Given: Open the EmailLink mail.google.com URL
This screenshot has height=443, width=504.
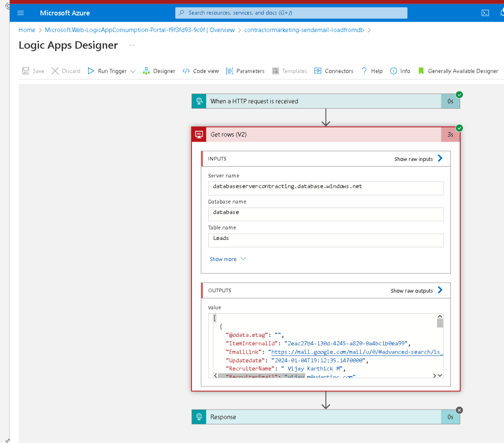Looking at the screenshot, I should (x=357, y=352).
